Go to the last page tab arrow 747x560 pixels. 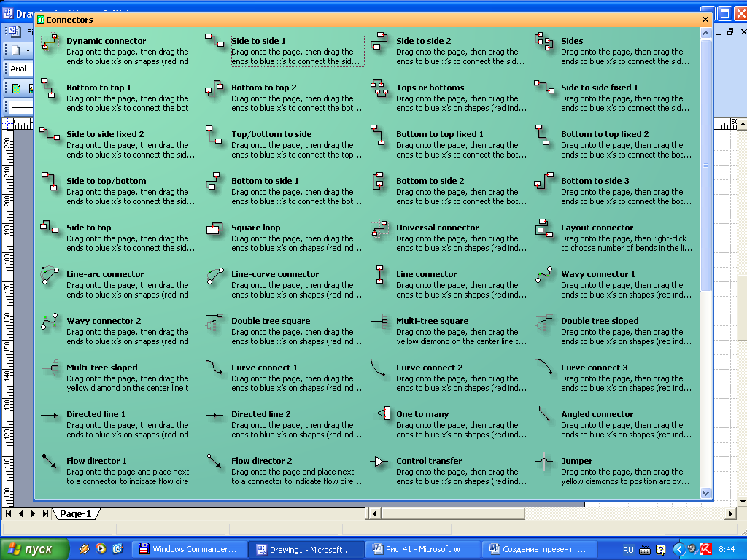[45, 514]
